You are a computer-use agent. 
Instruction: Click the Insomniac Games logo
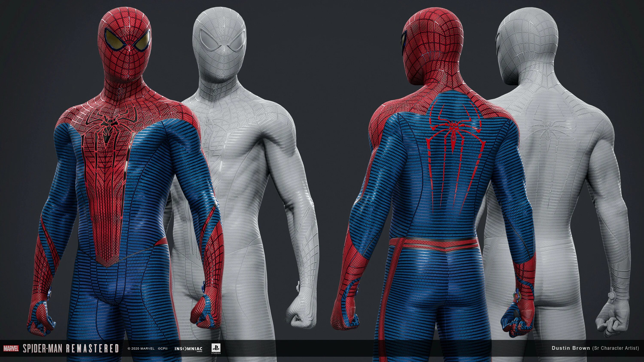coord(188,349)
